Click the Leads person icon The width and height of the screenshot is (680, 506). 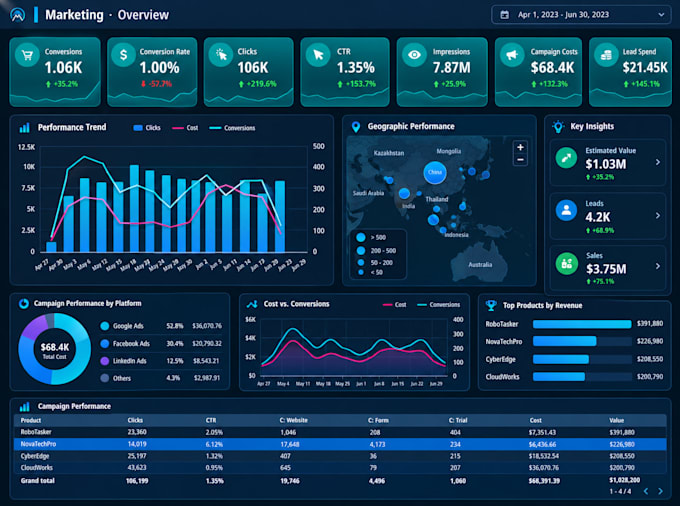coord(566,210)
